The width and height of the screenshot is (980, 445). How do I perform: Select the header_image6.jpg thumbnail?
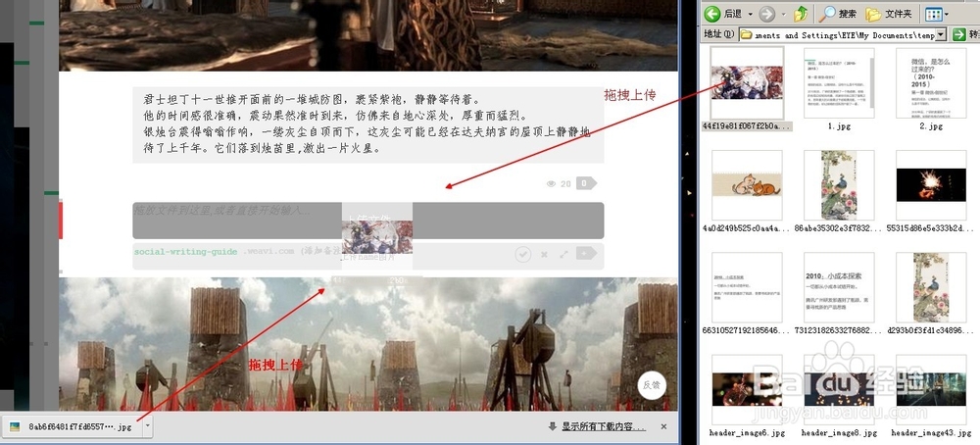(x=748, y=390)
